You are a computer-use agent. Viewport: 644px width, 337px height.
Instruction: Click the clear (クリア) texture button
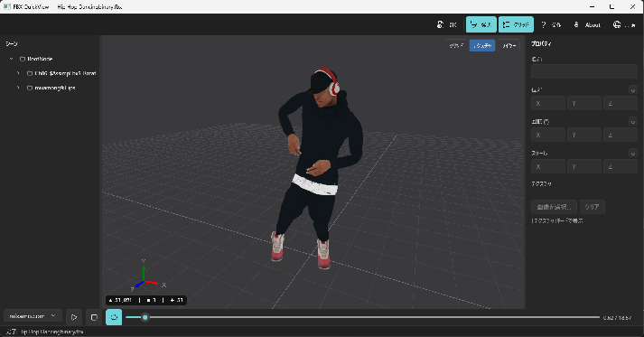pyautogui.click(x=593, y=207)
